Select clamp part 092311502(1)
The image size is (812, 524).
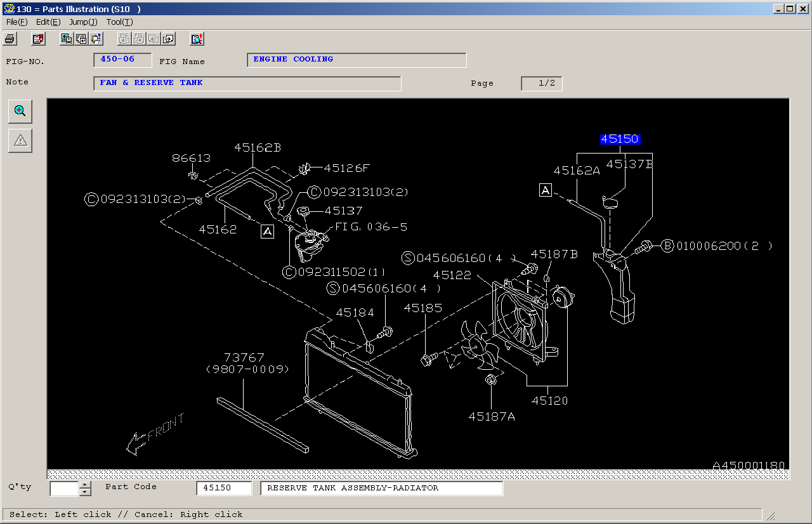334,272
